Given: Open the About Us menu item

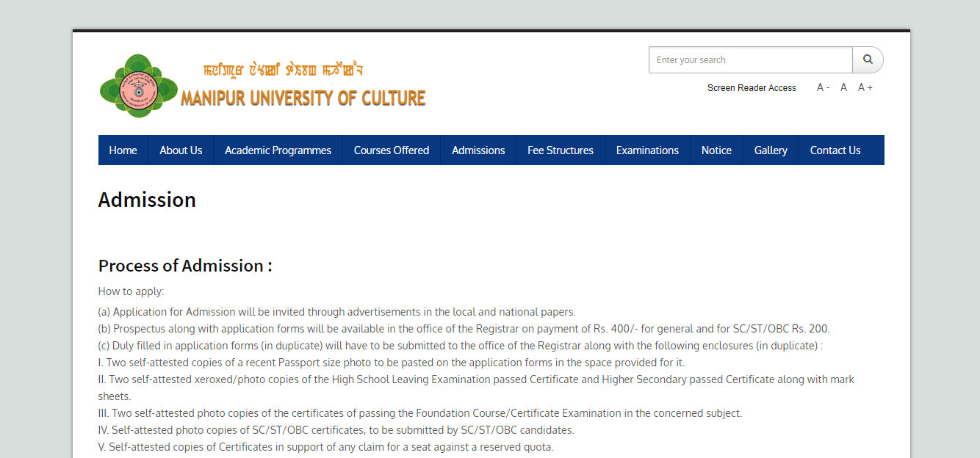Looking at the screenshot, I should 181,150.
